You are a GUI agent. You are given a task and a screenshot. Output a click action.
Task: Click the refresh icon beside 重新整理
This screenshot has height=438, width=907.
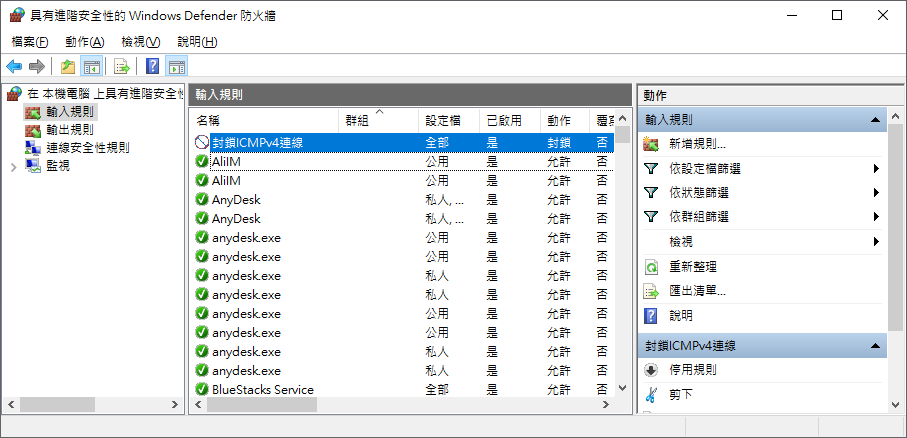pos(651,267)
